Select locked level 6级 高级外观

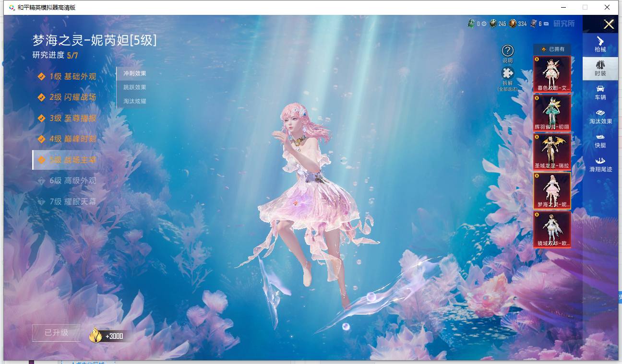(x=67, y=180)
